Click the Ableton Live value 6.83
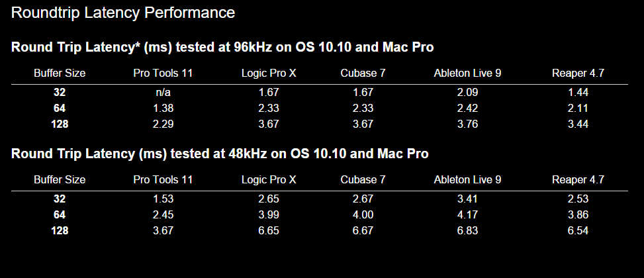 pyautogui.click(x=467, y=230)
